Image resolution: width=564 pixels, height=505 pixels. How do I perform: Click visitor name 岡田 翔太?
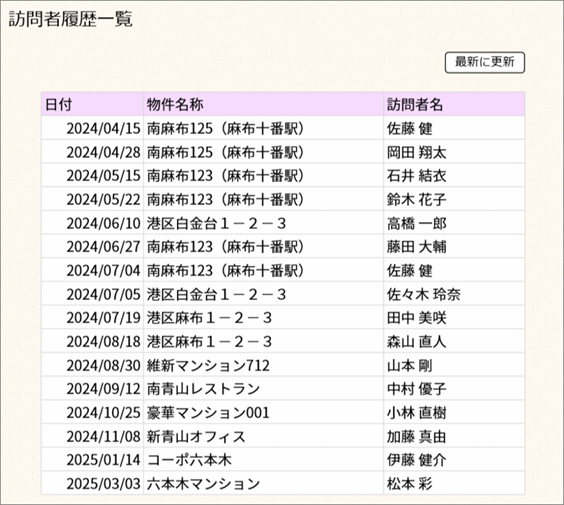(417, 153)
